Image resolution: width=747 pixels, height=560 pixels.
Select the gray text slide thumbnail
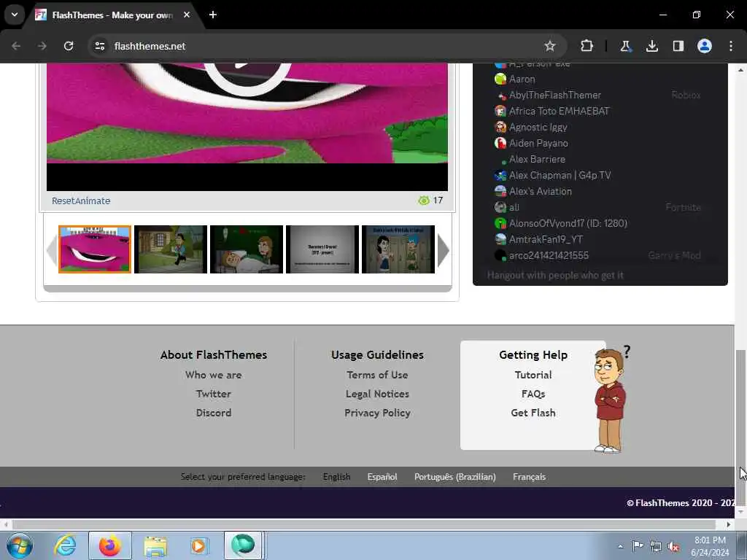click(322, 249)
